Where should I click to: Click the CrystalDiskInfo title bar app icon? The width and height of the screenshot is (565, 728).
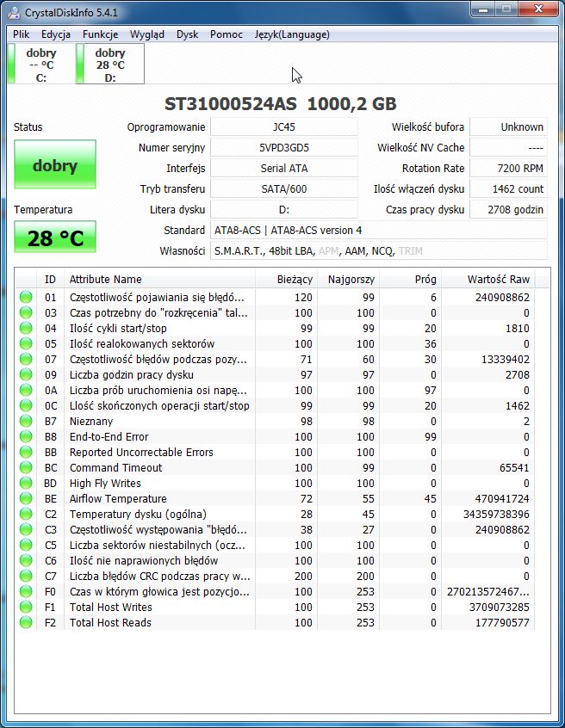coord(14,13)
